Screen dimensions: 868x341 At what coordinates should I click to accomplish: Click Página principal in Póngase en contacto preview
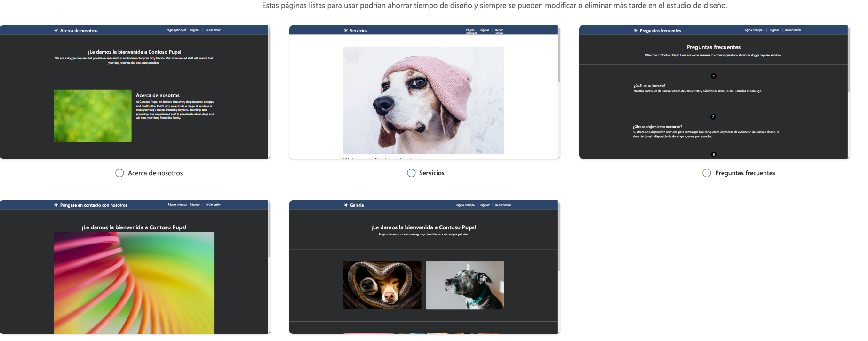point(177,205)
